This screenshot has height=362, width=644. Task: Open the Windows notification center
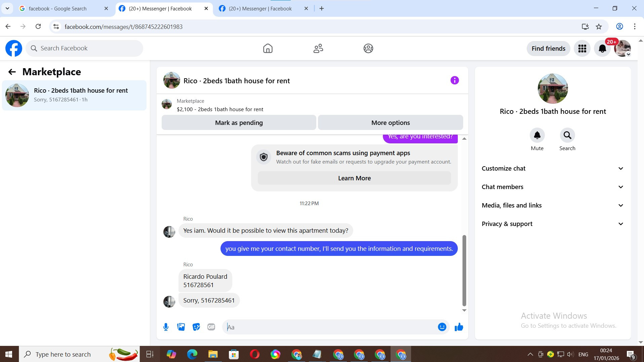pyautogui.click(x=631, y=354)
